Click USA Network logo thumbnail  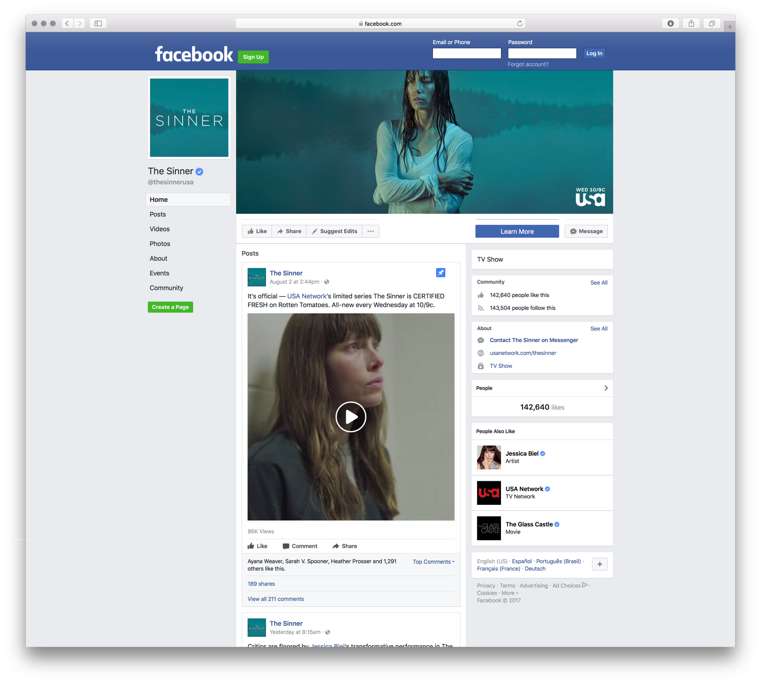pos(489,492)
